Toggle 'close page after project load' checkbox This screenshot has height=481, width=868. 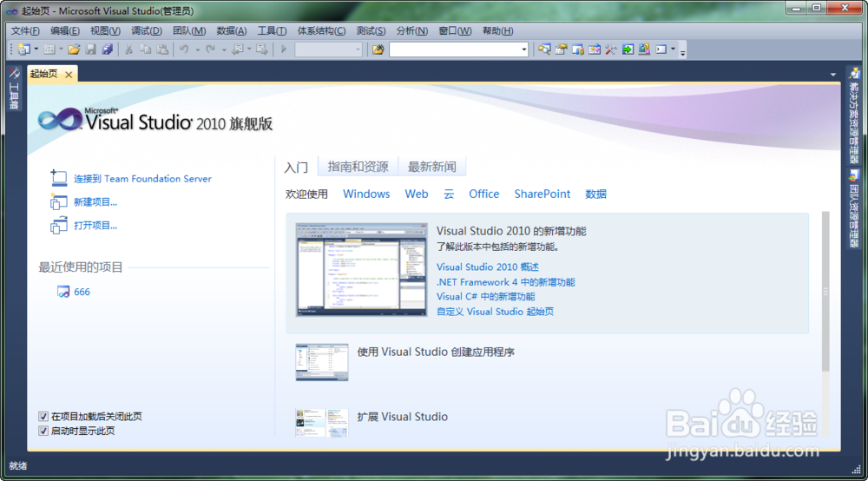43,416
